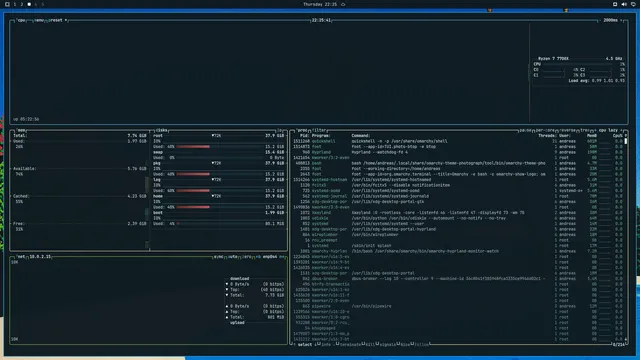The width and height of the screenshot is (640, 360).
Task: Click the boot disk used bar
Action: pyautogui.click(x=220, y=224)
